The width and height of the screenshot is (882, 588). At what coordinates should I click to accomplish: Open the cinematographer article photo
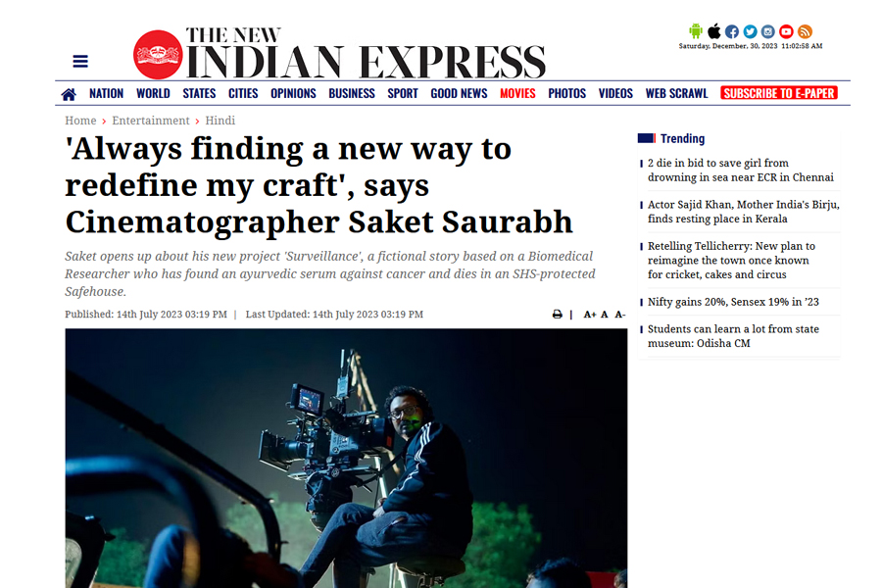pos(346,458)
